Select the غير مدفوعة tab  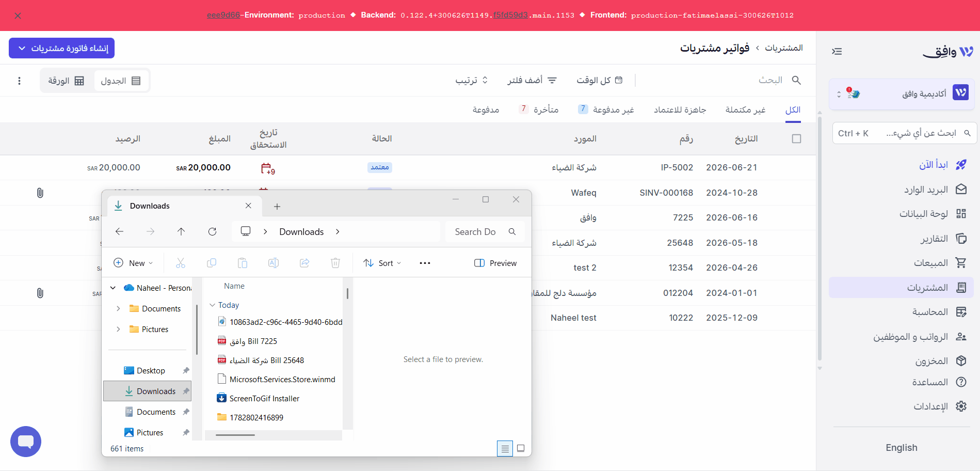coord(606,109)
